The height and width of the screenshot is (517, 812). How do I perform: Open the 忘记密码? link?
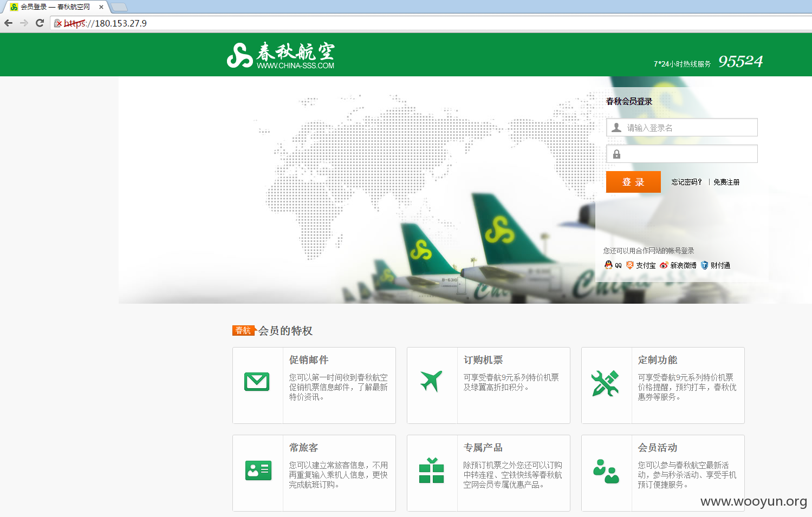[686, 182]
